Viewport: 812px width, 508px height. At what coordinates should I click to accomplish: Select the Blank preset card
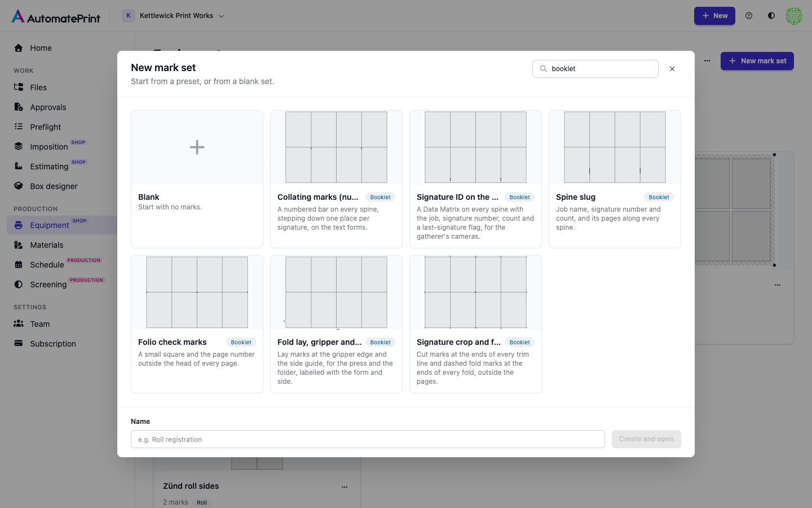[x=197, y=179]
